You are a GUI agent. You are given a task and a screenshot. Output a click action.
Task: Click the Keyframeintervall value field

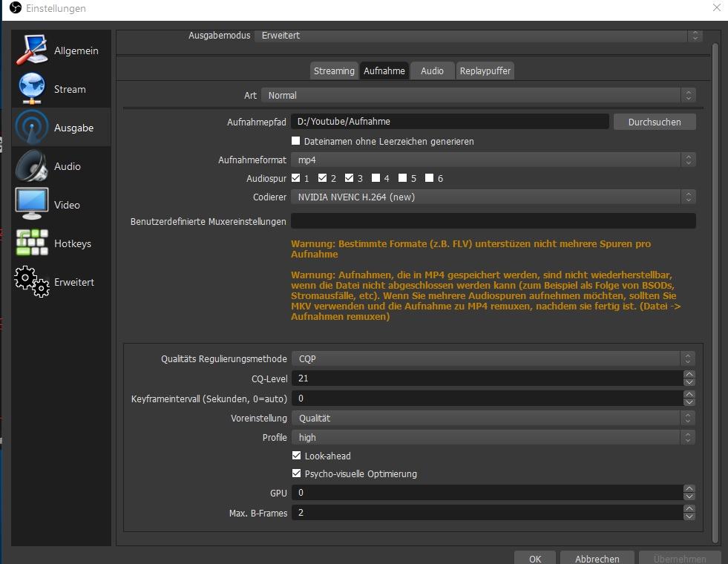tap(488, 399)
